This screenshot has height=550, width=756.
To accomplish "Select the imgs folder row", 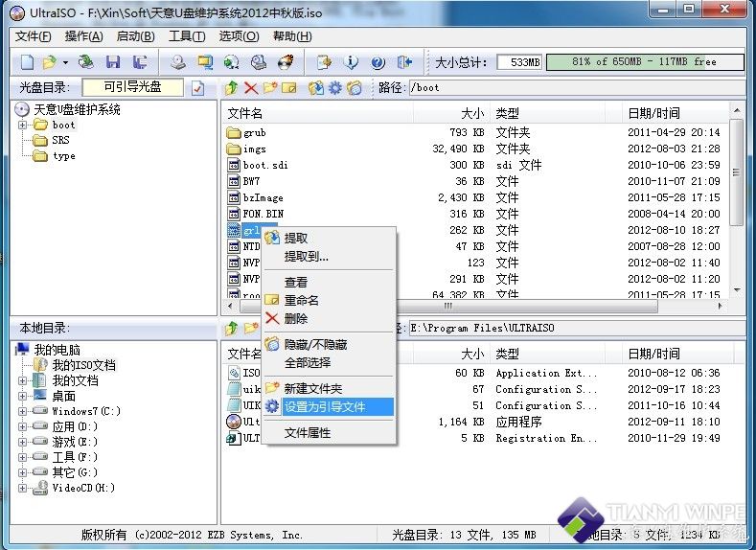I will [475, 149].
